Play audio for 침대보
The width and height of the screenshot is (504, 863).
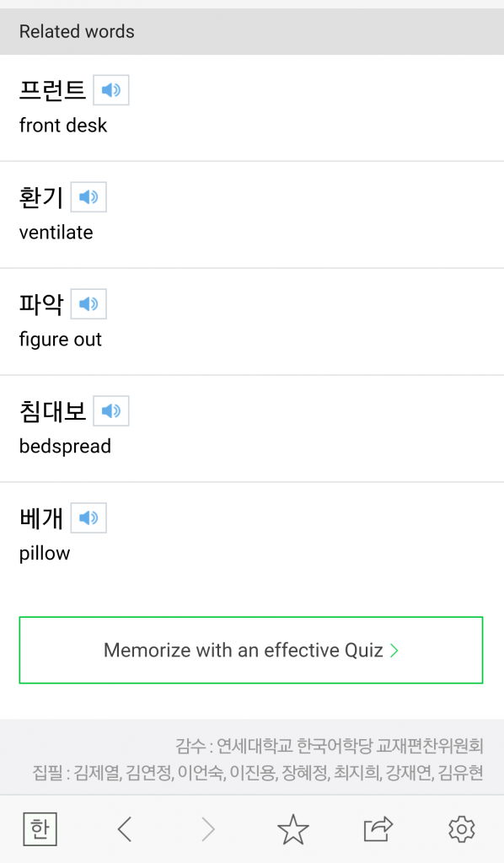click(111, 410)
